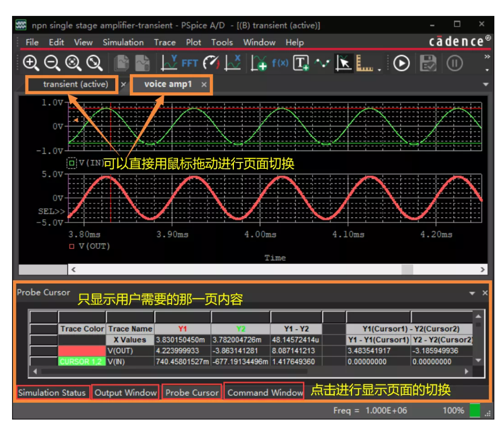The width and height of the screenshot is (504, 434).
Task: Click the Y1 column header
Action: coord(183,329)
